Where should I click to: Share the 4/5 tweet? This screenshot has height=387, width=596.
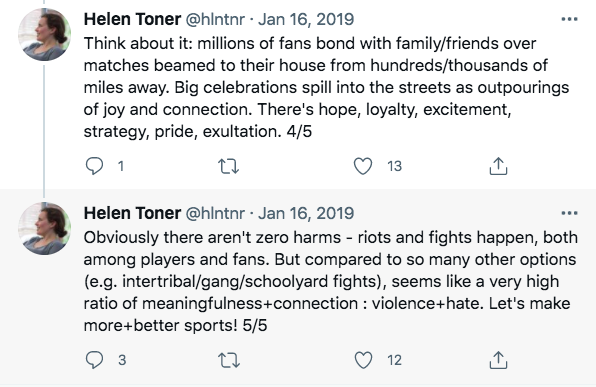[498, 166]
